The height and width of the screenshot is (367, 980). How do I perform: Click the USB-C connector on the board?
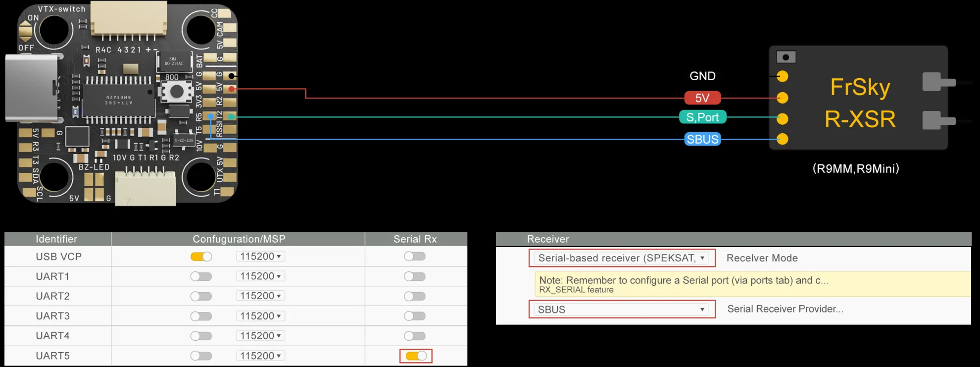click(x=31, y=88)
